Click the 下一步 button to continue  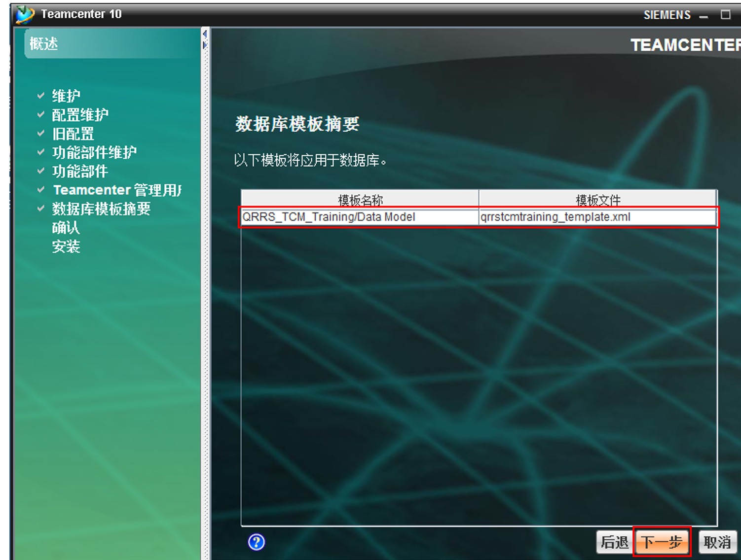coord(664,541)
